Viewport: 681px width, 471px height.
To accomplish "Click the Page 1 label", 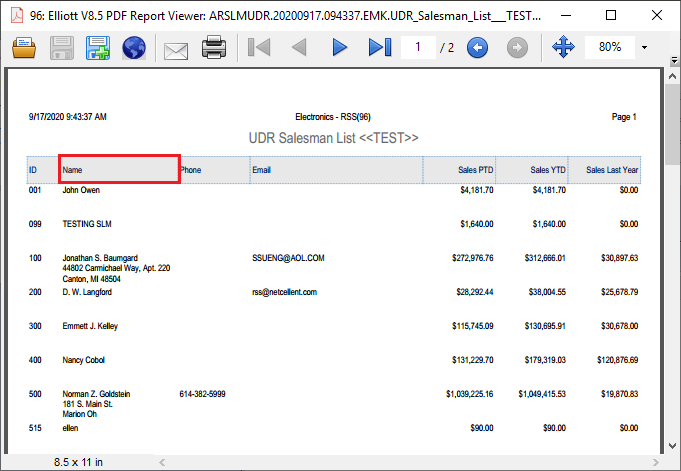I will click(624, 117).
